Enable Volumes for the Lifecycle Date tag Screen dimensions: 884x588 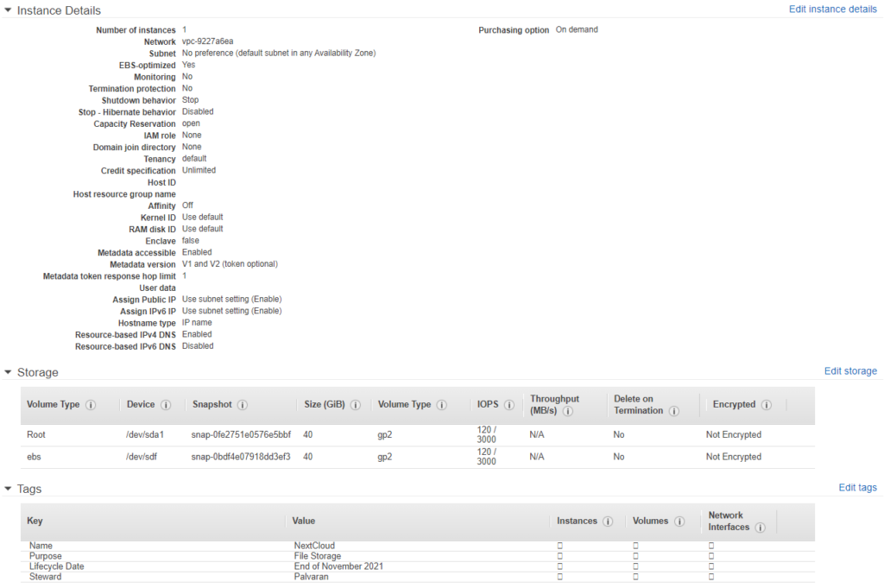[x=635, y=566]
